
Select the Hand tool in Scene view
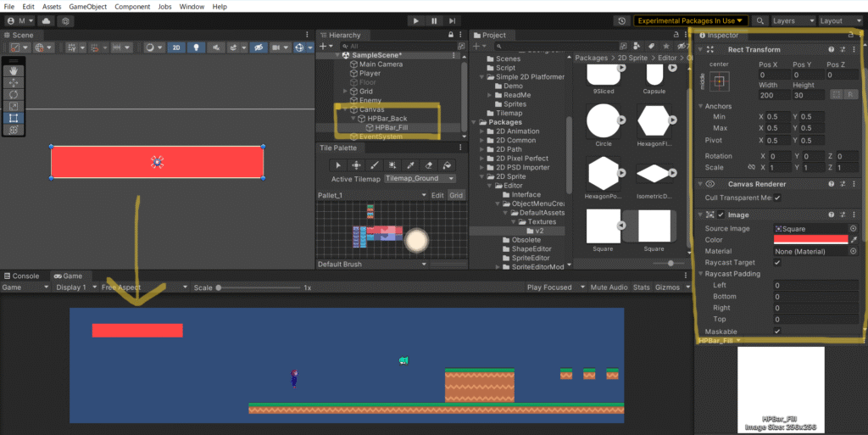14,70
